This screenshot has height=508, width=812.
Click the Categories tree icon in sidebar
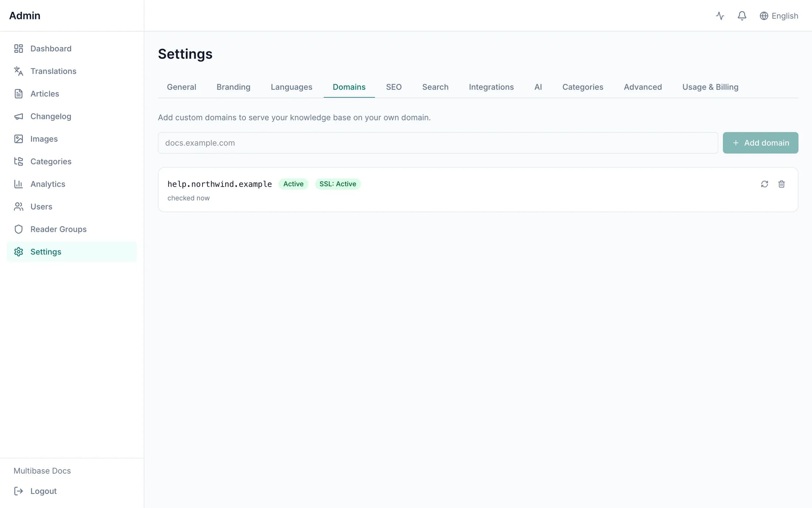point(18,161)
